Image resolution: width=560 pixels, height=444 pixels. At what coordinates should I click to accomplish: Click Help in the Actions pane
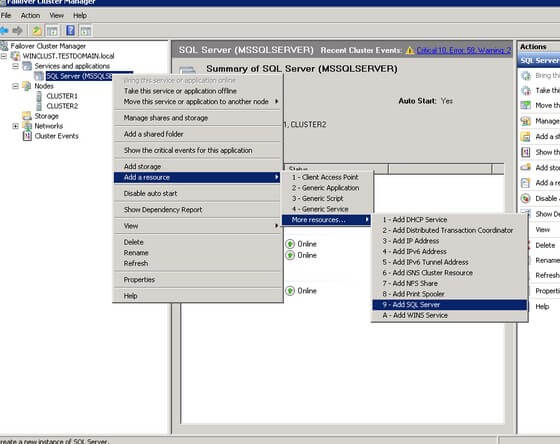[x=542, y=306]
